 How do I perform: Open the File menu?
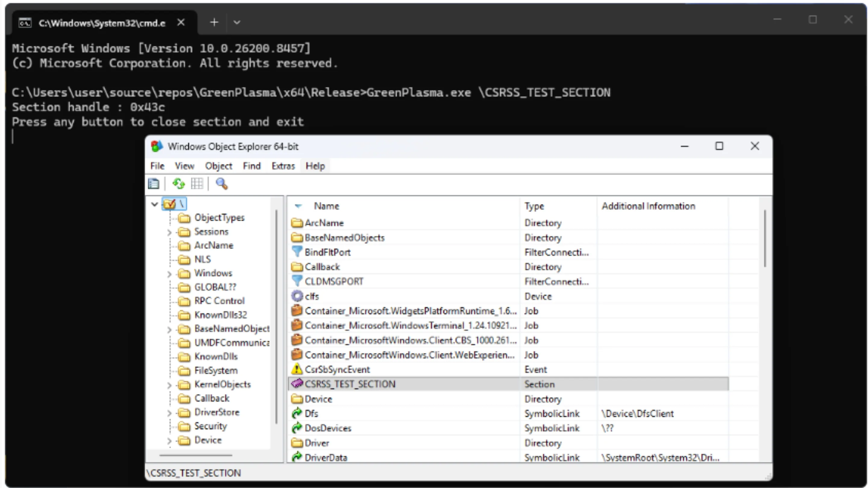[x=157, y=166]
